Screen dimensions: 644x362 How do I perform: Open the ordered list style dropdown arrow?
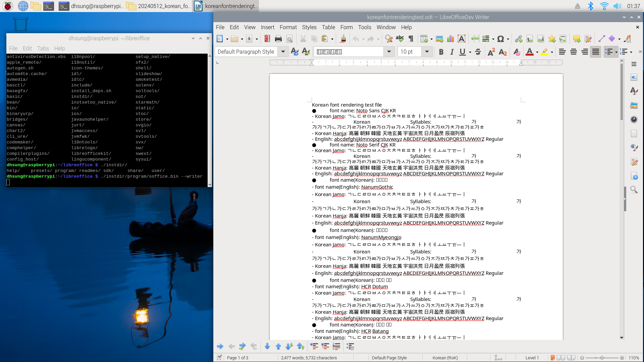coord(631,52)
